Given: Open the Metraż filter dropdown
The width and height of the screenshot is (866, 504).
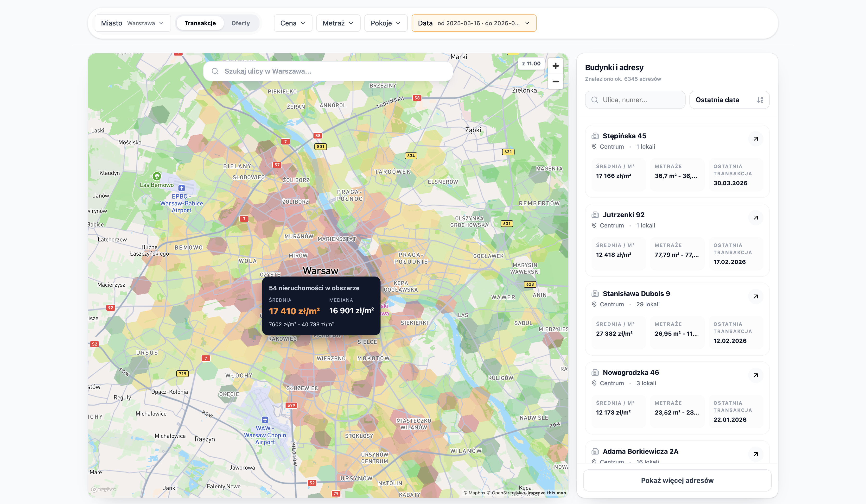Looking at the screenshot, I should coord(338,23).
